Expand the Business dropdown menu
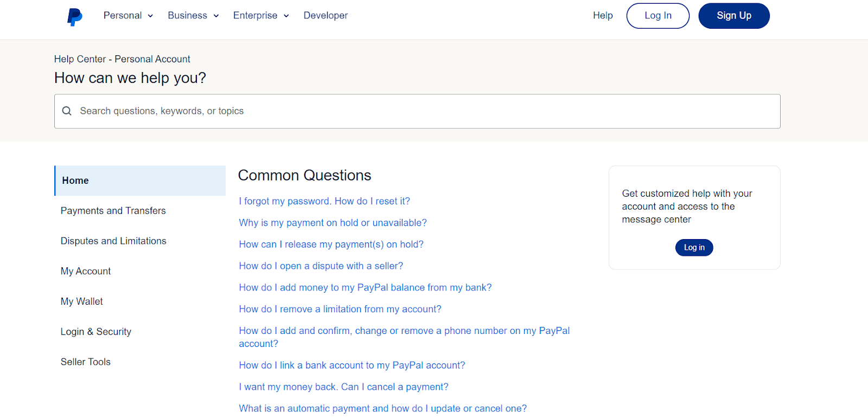Screen dimensions: 868x418 click(193, 16)
